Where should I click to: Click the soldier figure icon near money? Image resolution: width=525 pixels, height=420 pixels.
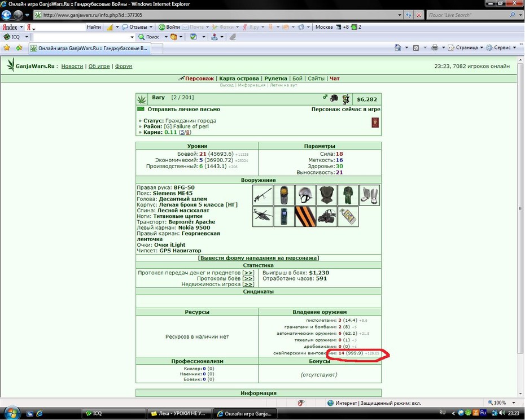click(346, 99)
